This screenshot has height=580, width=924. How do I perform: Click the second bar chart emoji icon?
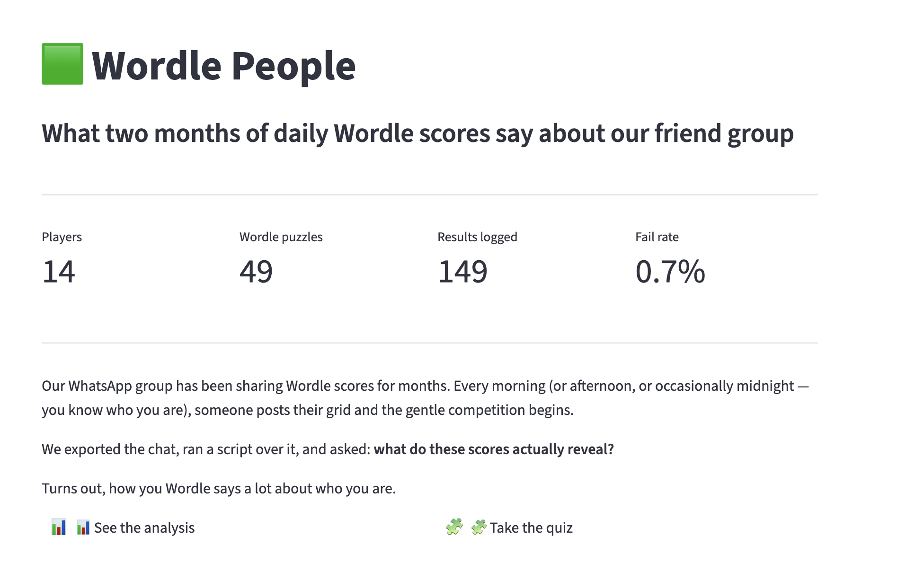tap(83, 527)
